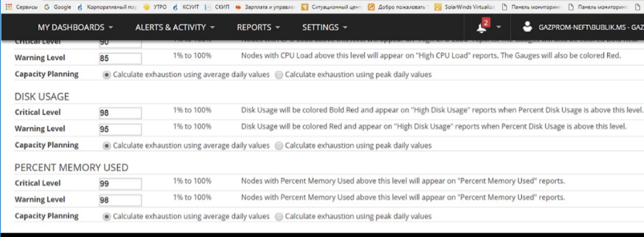
Task: Open the УТРО sun bookmark
Action: point(155,7)
